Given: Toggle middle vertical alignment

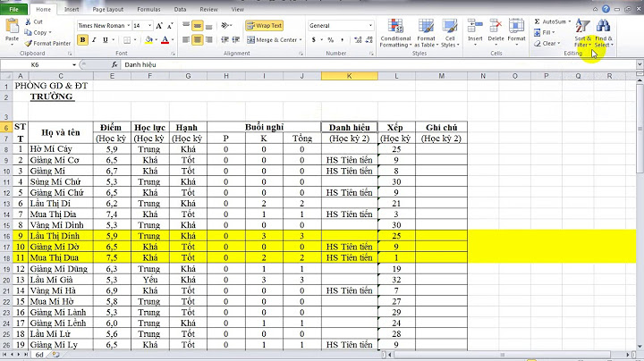Looking at the screenshot, I should pos(198,25).
